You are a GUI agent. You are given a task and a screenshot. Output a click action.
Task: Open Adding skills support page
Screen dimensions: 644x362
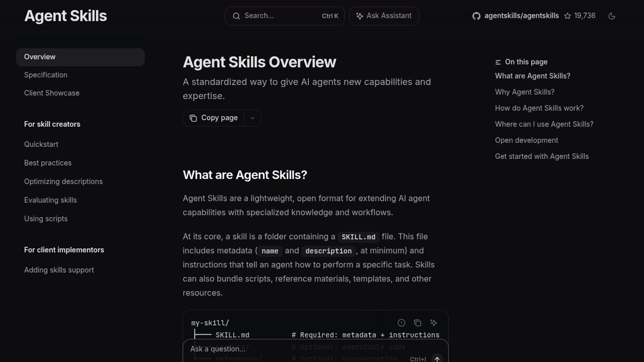[x=59, y=270]
